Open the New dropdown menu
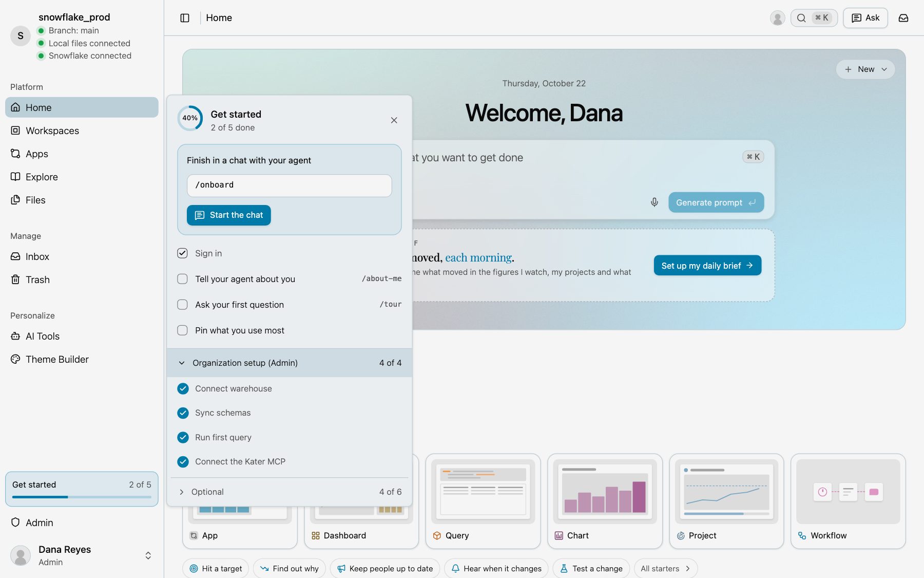The height and width of the screenshot is (578, 924). tap(865, 69)
